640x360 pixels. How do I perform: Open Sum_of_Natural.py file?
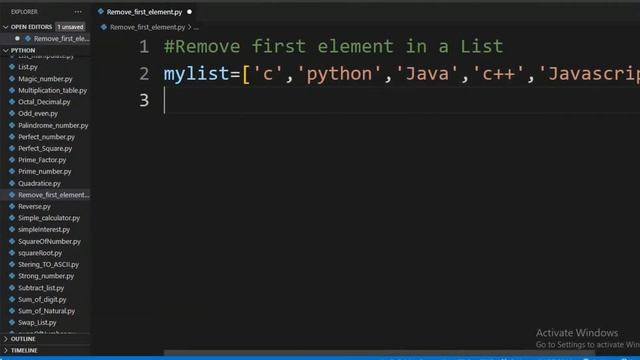47,311
